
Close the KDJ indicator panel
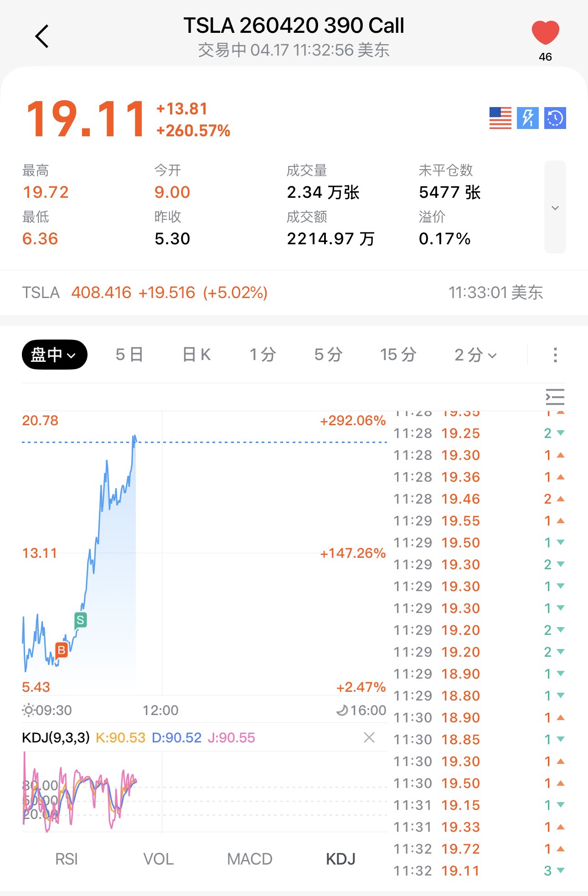click(x=369, y=737)
